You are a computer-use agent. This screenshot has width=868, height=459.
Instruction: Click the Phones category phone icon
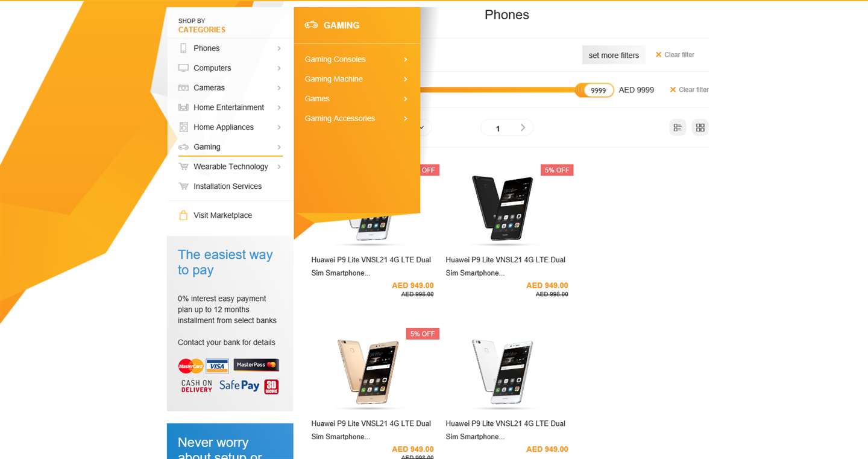(x=183, y=48)
